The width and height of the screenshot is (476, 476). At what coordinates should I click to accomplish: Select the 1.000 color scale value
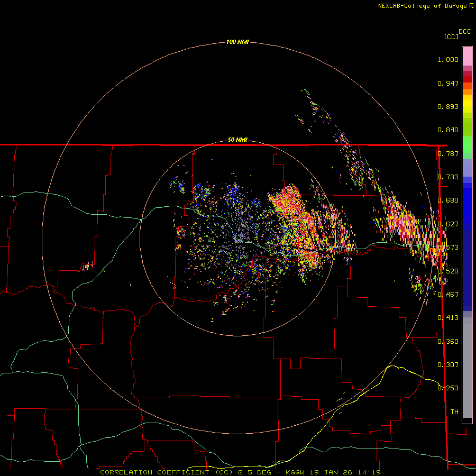click(x=448, y=59)
